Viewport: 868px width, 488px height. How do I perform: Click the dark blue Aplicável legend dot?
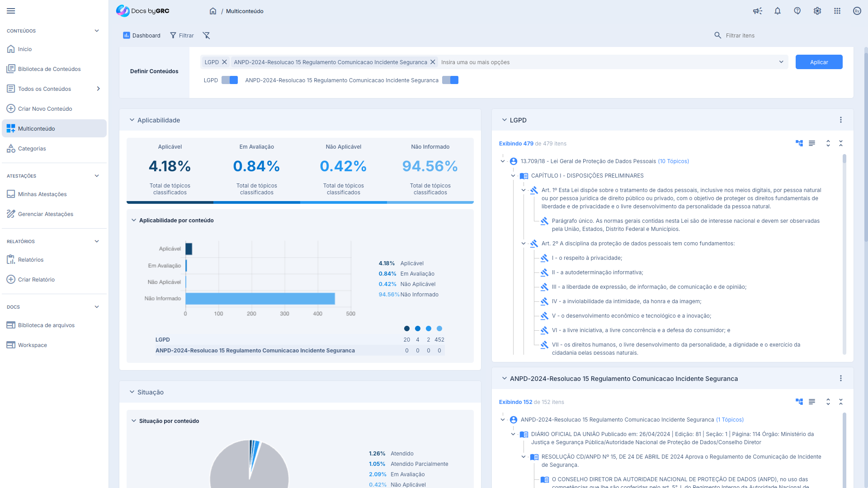tap(407, 328)
